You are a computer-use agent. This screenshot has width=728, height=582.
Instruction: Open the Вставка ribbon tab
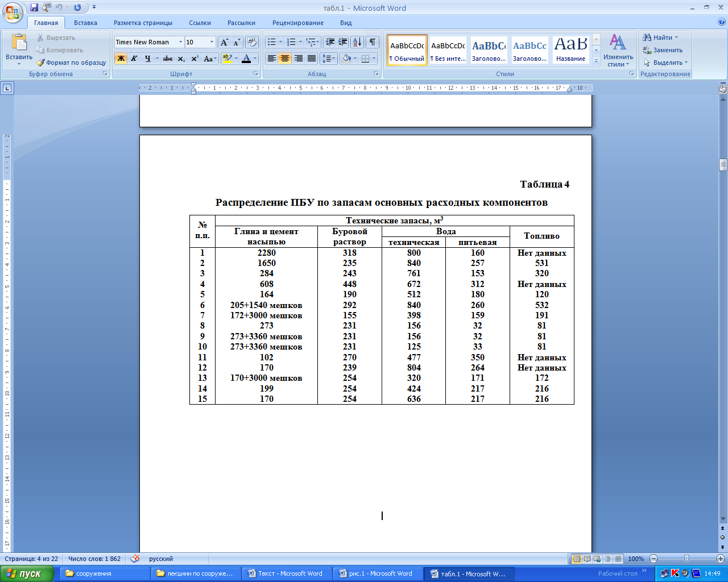click(x=85, y=23)
